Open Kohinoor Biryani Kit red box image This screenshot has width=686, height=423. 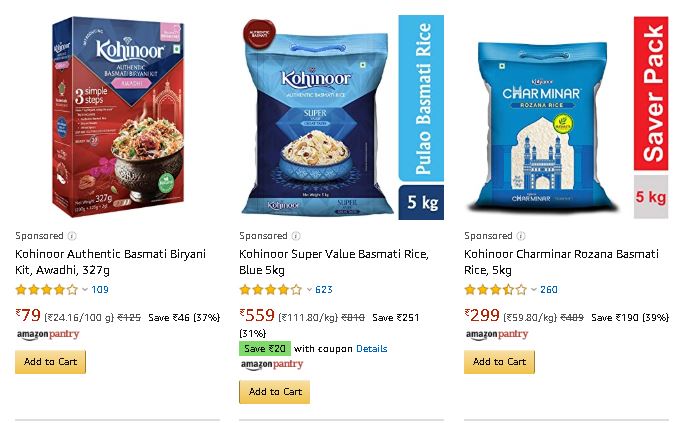click(x=118, y=117)
